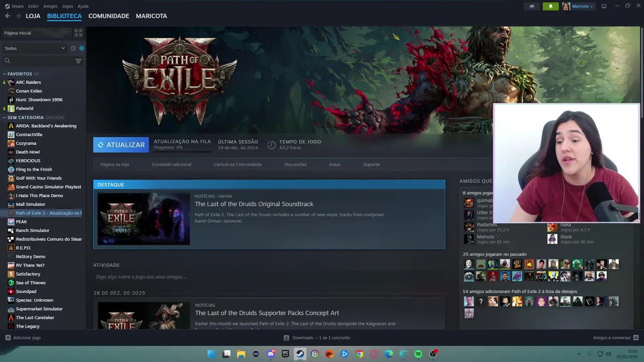644x362 pixels.
Task: Click the forward navigation arrow
Action: pos(18,16)
